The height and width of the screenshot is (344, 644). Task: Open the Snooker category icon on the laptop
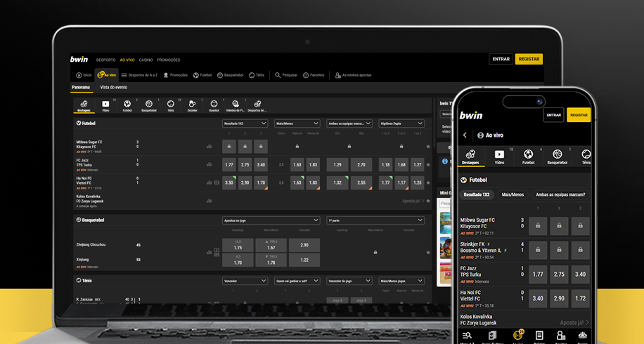[x=192, y=106]
